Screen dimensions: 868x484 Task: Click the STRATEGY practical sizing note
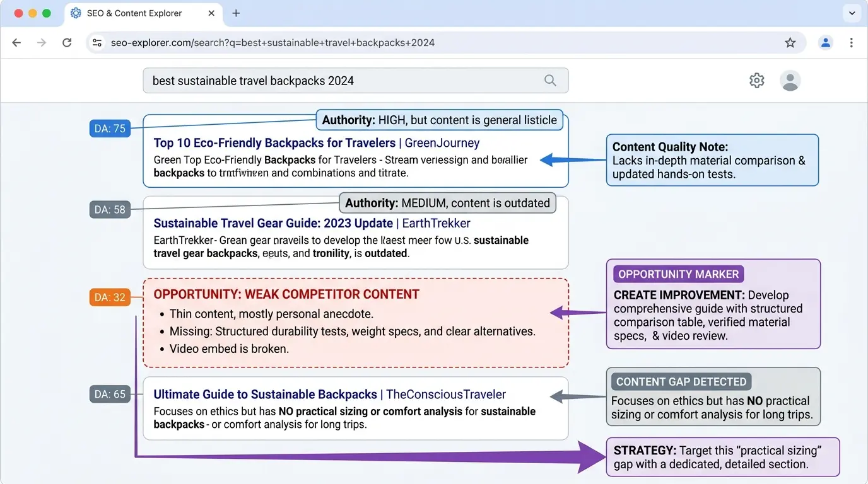pos(723,457)
